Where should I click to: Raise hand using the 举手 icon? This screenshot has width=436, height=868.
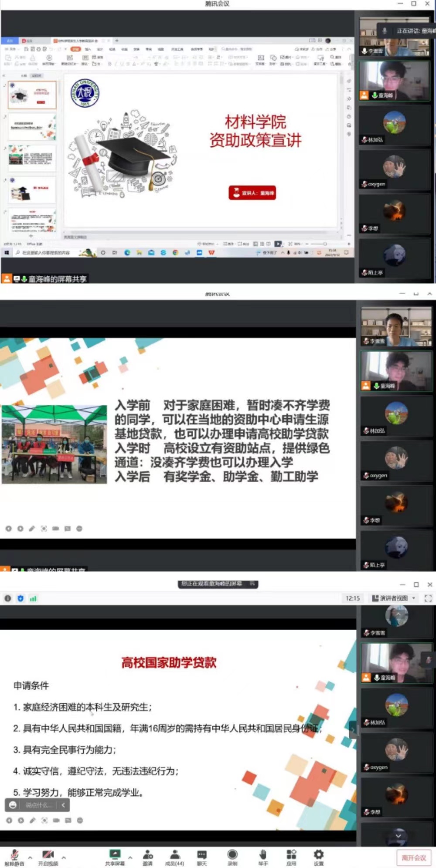tap(263, 856)
